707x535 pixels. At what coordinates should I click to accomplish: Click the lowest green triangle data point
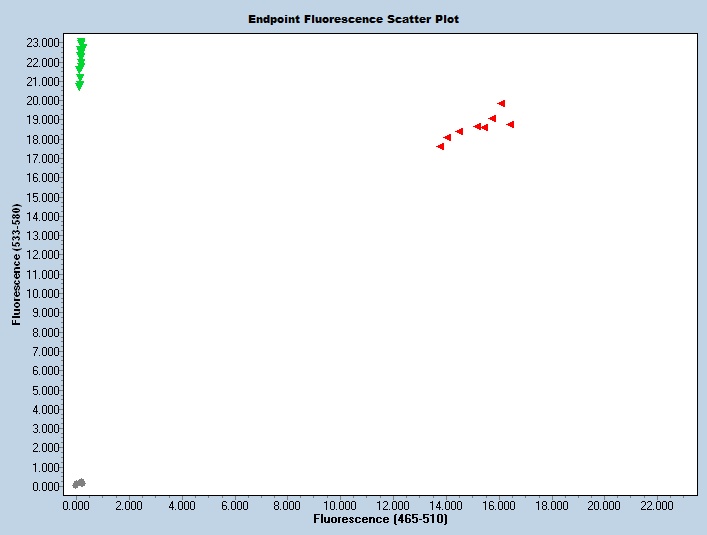tap(79, 87)
